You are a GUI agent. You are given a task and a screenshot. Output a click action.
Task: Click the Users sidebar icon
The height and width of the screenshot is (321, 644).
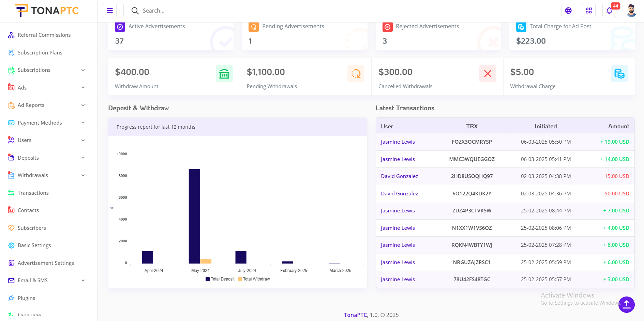(11, 140)
